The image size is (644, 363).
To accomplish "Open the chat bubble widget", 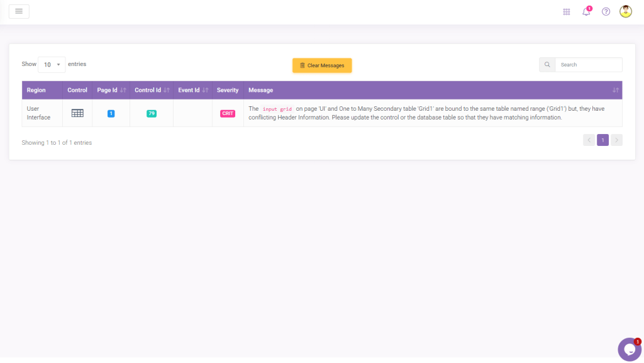I will [629, 349].
